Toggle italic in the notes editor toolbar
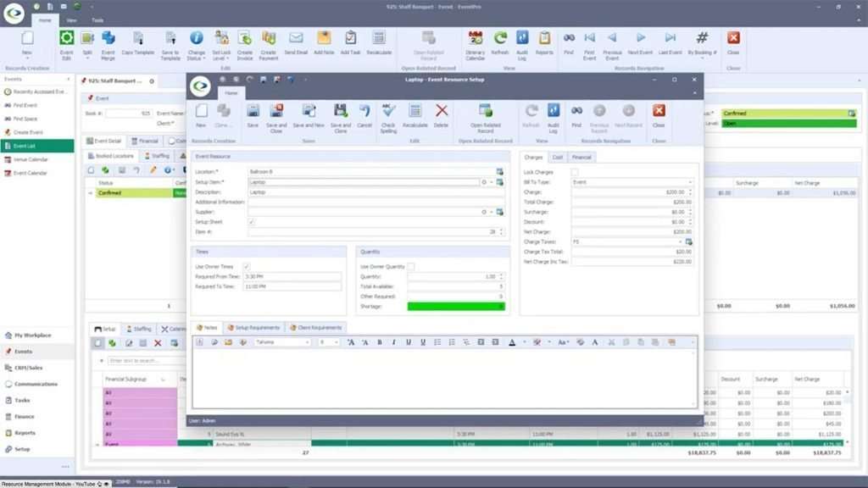Screen dimensions: 868x488 click(x=393, y=342)
